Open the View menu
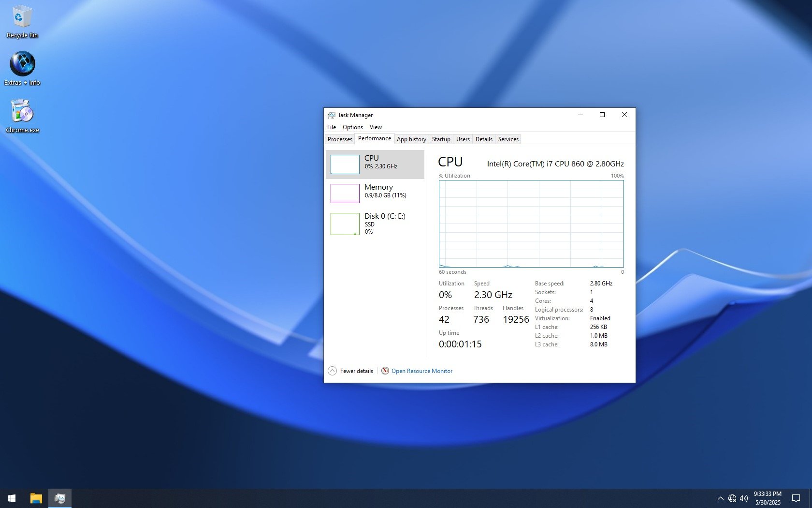The image size is (812, 508). pyautogui.click(x=376, y=127)
